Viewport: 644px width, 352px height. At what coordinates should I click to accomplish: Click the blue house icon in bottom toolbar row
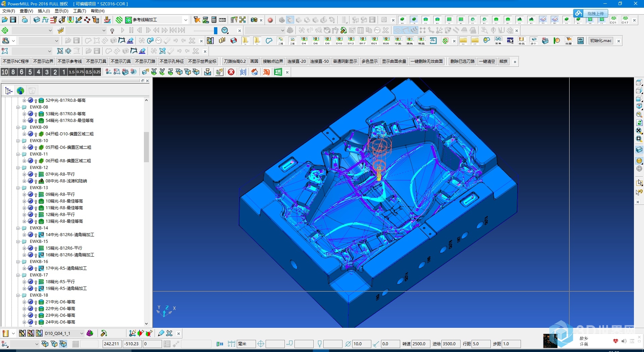(255, 72)
